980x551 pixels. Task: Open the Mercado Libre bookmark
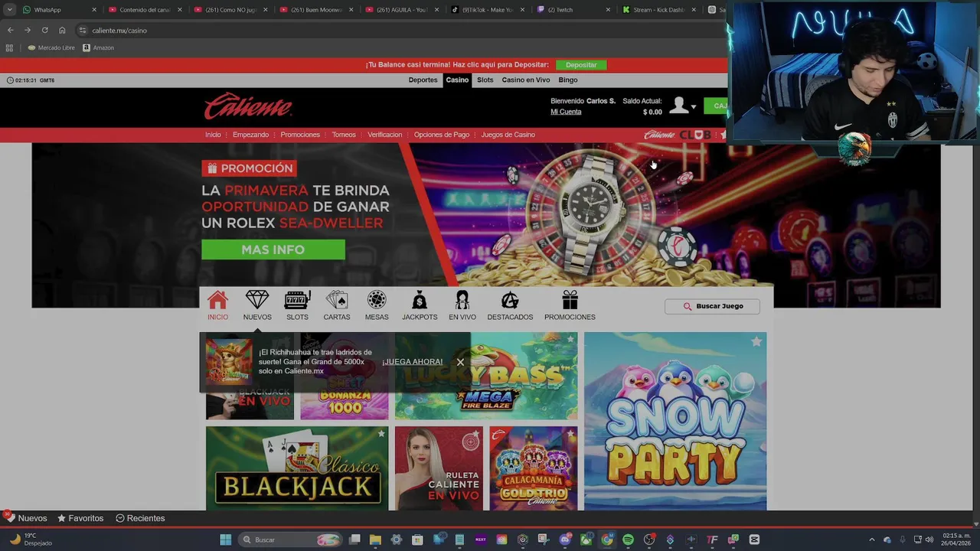coord(51,47)
